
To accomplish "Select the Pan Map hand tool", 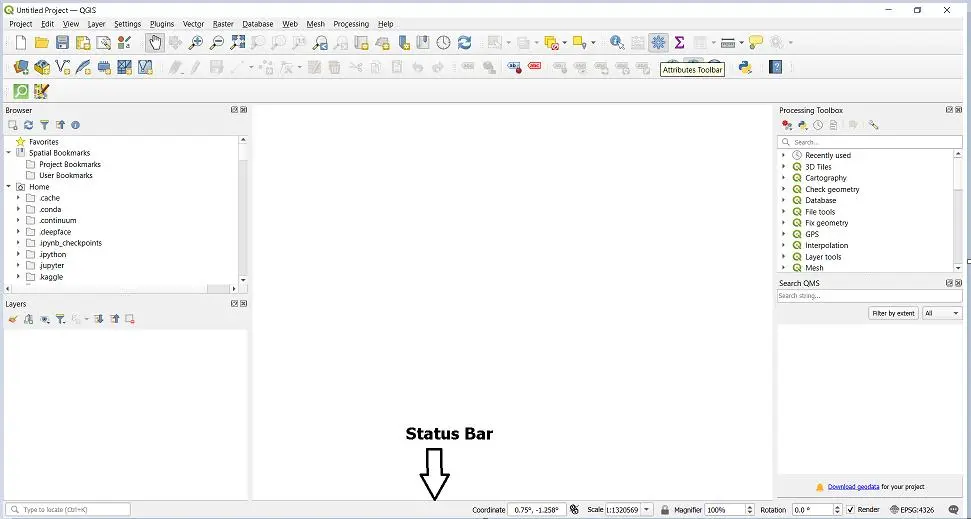I will (x=155, y=43).
